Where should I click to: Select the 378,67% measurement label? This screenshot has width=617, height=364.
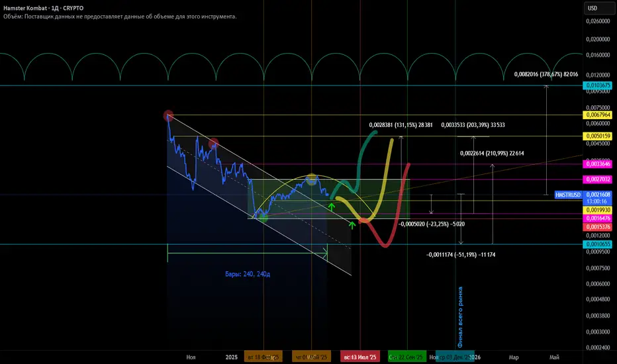(x=546, y=74)
